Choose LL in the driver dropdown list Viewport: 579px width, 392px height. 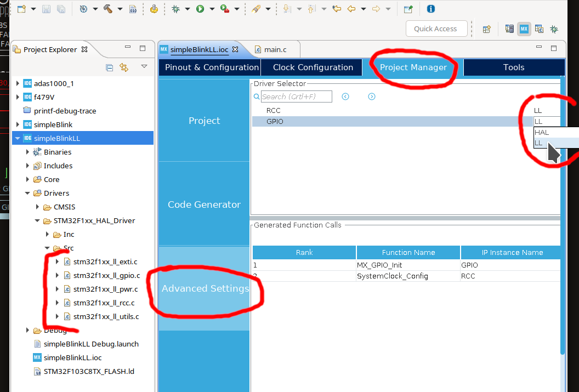tap(556, 143)
